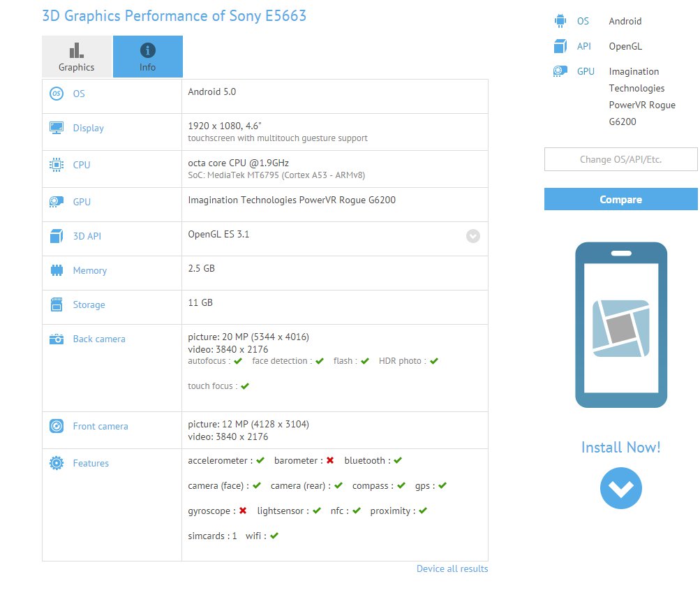Click the 11 GB storage value
Viewport: 700px width, 602px height.
pyautogui.click(x=200, y=303)
